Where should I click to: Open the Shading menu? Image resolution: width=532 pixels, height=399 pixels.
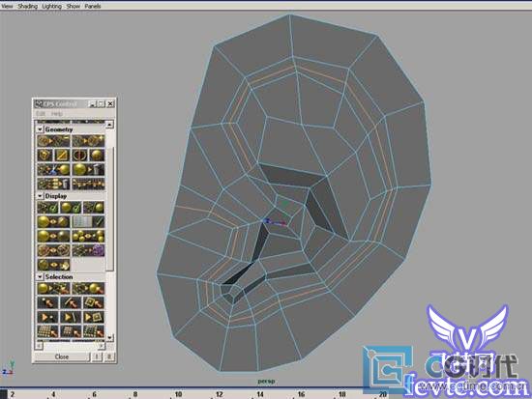point(27,6)
